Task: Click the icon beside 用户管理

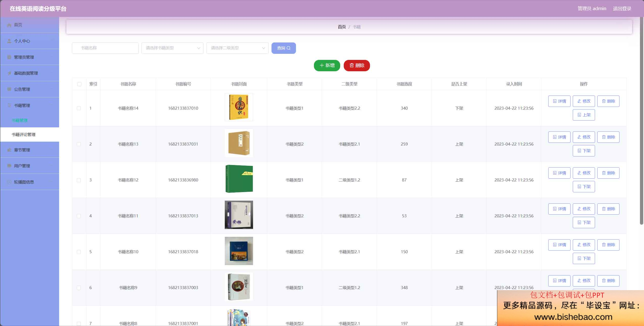Action: (9, 166)
